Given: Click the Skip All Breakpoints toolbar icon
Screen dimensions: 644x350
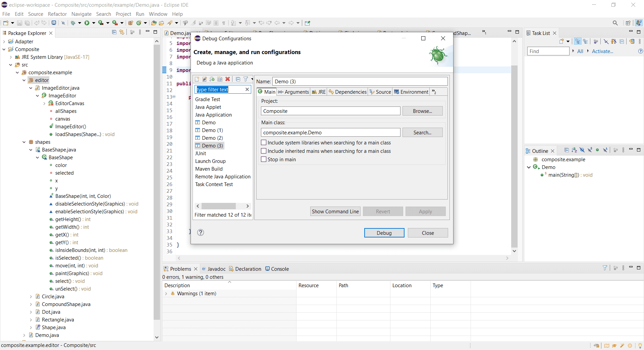Looking at the screenshot, I should [x=63, y=23].
